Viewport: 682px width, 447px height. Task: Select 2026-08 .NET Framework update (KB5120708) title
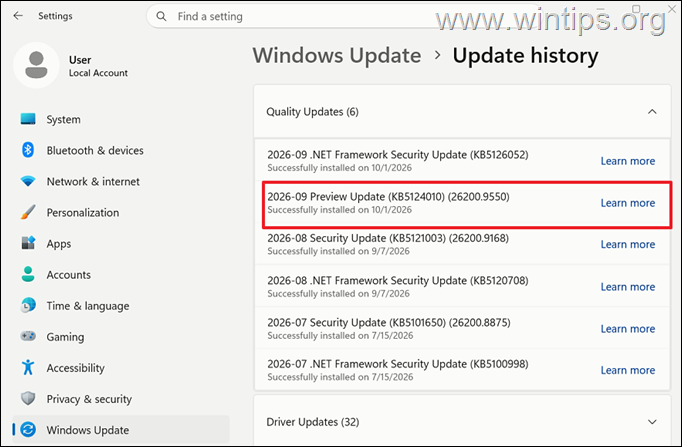coord(398,280)
